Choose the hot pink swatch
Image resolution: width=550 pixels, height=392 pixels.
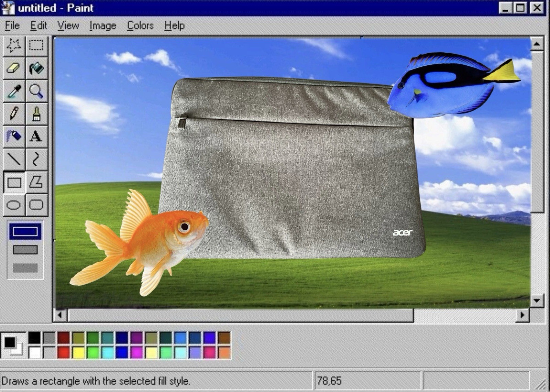click(209, 352)
